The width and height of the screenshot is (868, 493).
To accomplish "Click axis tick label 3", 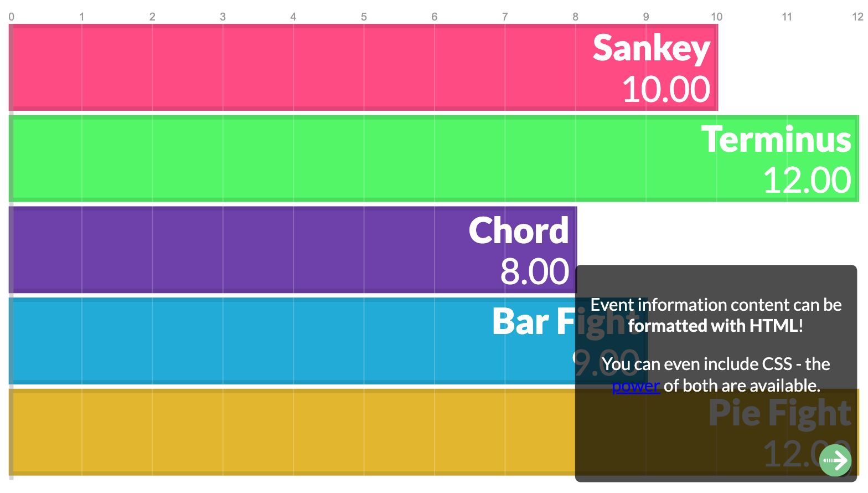I will (223, 17).
